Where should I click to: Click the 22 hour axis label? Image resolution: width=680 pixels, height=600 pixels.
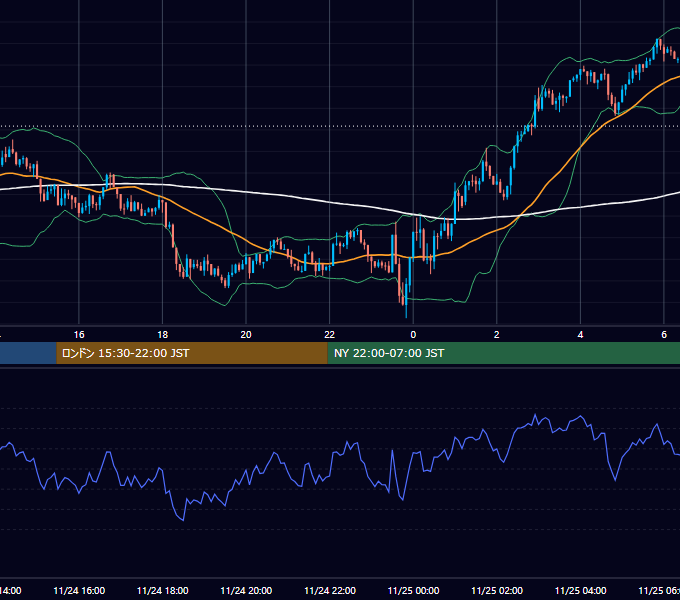(330, 335)
